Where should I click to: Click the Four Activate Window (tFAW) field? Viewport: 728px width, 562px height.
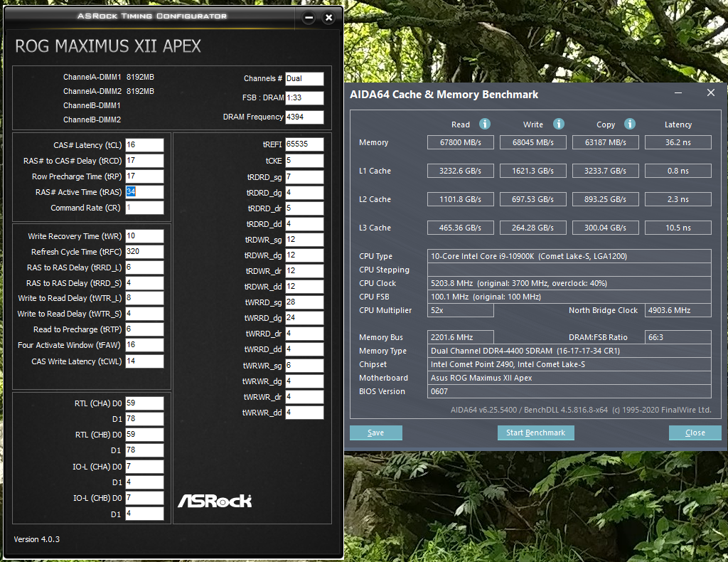coord(144,345)
